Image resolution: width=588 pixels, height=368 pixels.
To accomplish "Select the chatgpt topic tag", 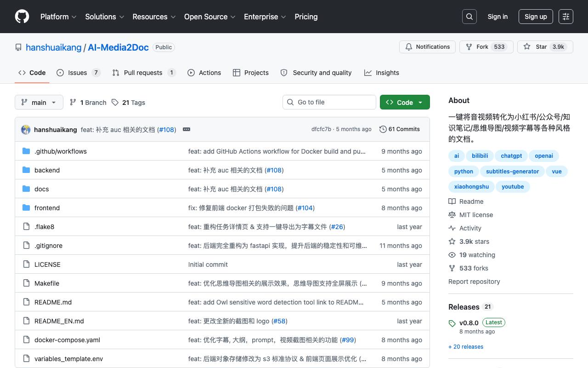I will tap(511, 156).
